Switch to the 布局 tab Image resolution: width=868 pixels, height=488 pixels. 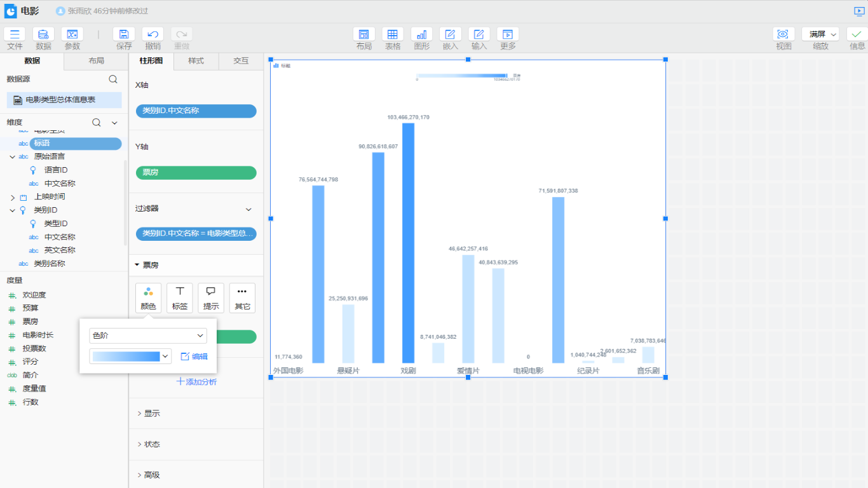pos(96,61)
